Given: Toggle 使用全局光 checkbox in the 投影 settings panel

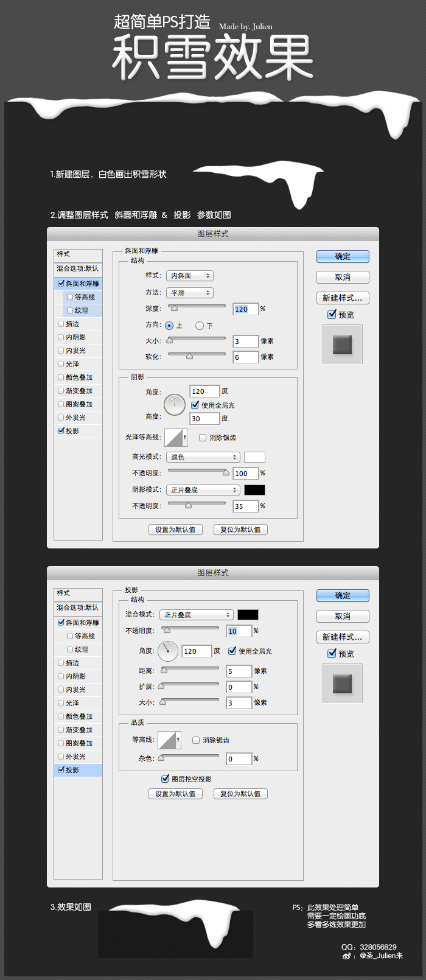Looking at the screenshot, I should [232, 651].
